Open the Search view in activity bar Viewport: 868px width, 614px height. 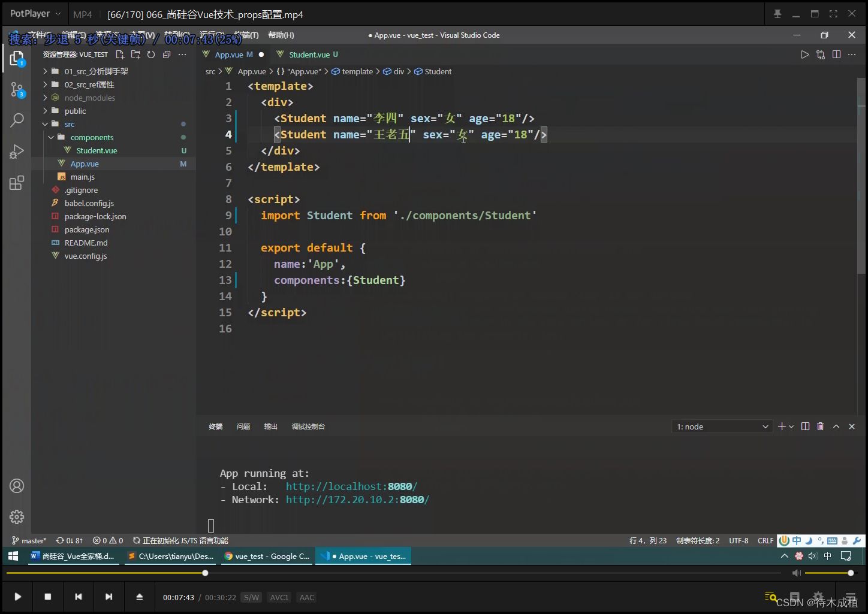[17, 120]
